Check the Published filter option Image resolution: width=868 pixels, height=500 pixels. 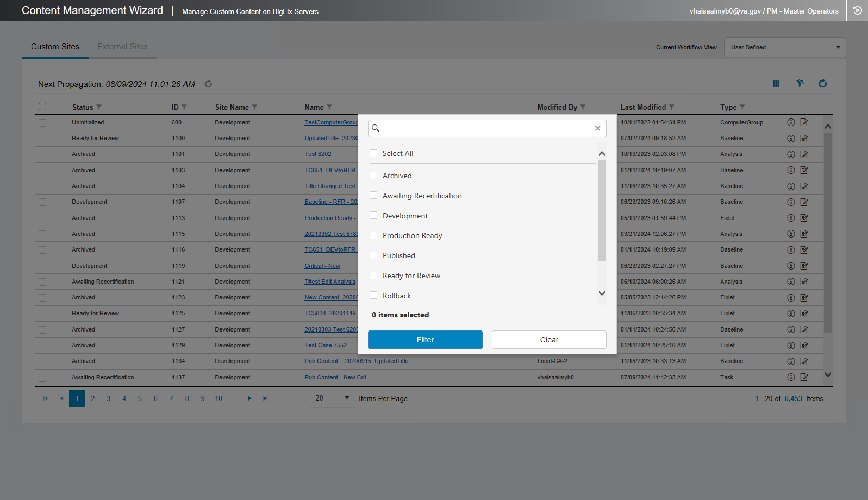pos(373,255)
